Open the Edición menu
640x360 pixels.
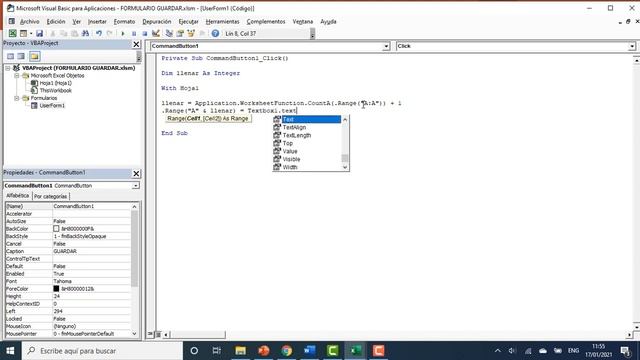tap(56, 22)
